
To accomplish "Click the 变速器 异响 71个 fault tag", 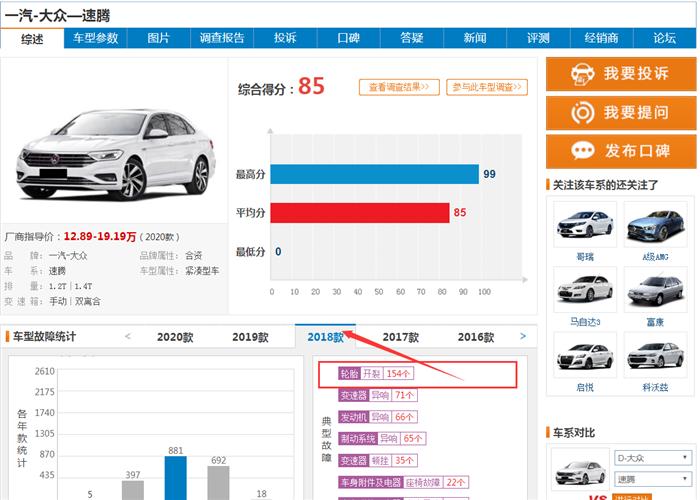I will 378,395.
